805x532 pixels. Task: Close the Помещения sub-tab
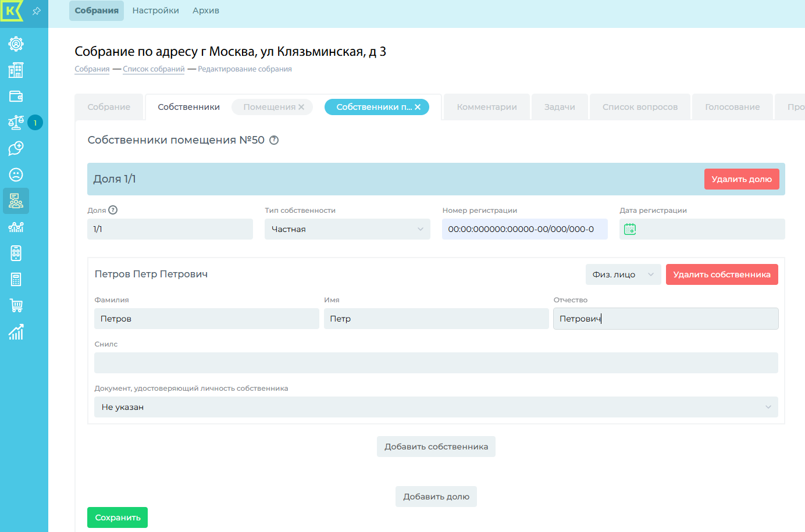(x=301, y=107)
